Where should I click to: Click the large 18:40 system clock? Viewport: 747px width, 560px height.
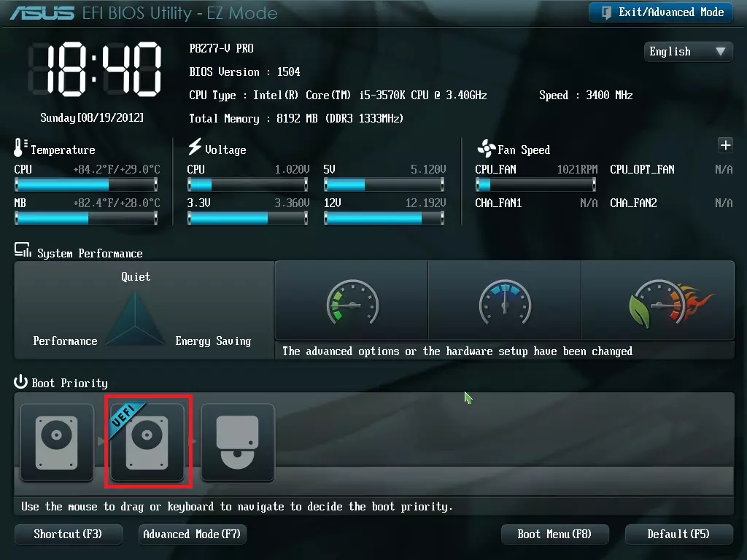[93, 70]
